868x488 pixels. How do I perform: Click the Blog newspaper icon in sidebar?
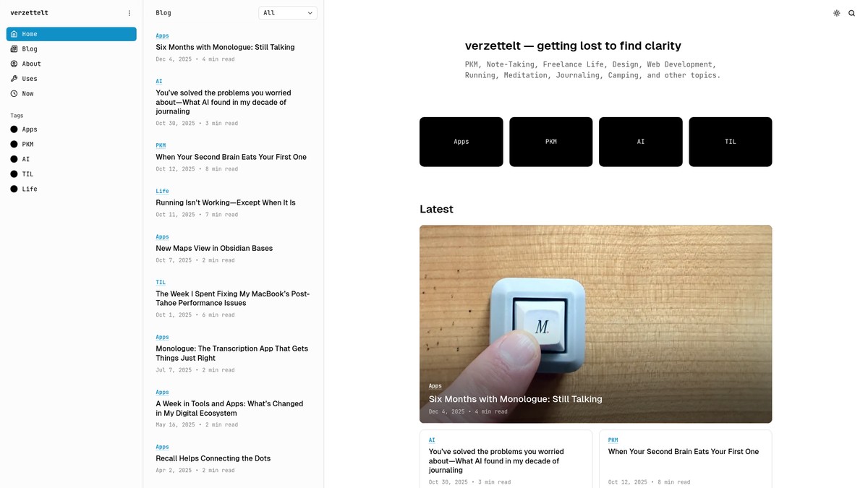pos(14,49)
